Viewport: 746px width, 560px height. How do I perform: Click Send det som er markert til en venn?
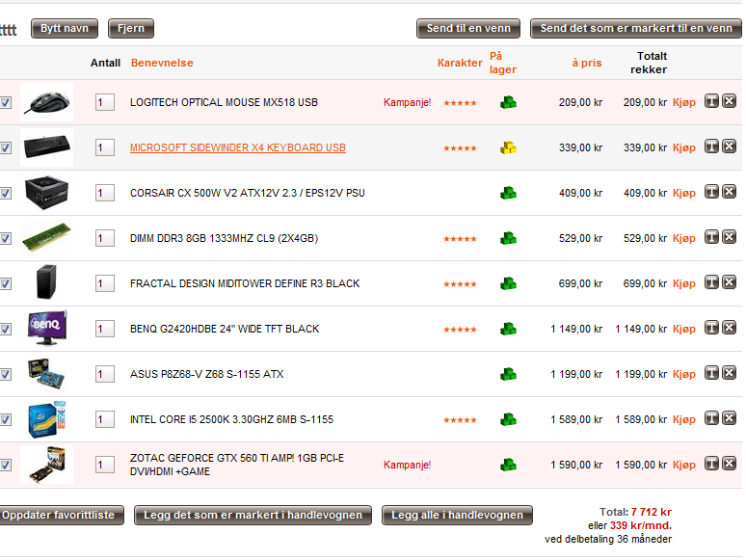pyautogui.click(x=635, y=28)
